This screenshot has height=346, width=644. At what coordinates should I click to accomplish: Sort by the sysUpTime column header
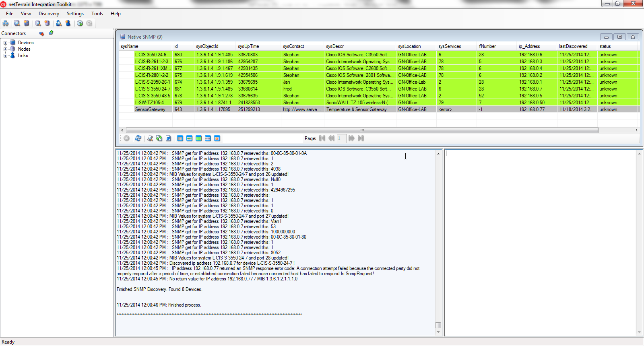pos(248,46)
